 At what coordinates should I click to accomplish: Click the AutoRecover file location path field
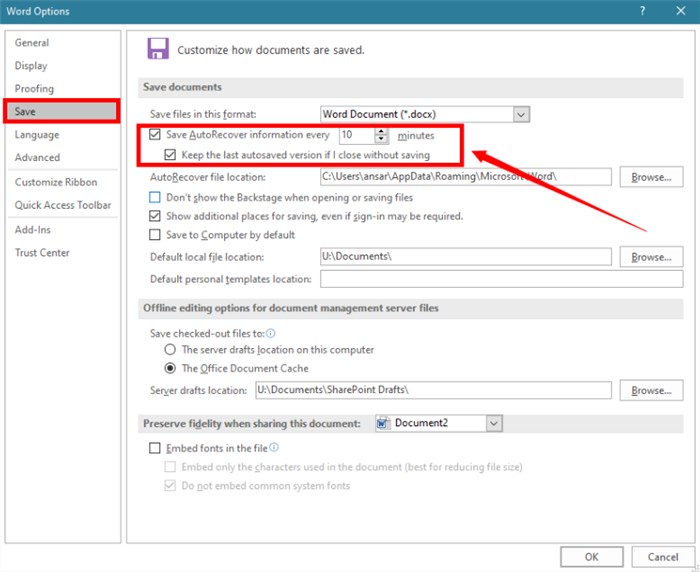point(466,177)
